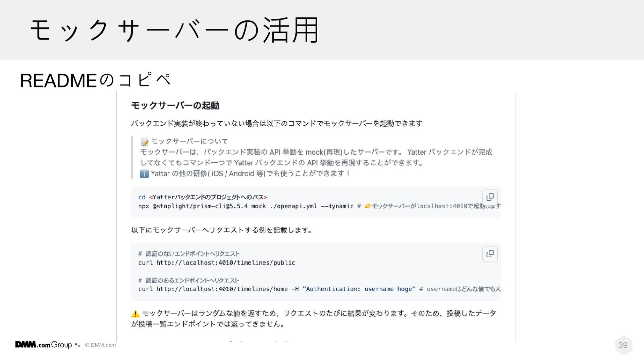
Task: Click the slide title モックサーバーの活用
Action: [174, 30]
